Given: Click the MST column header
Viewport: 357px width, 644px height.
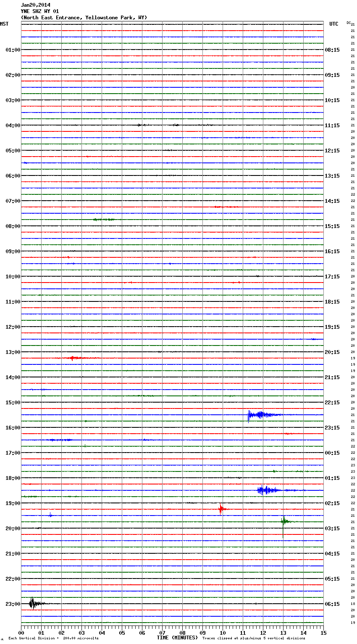Looking at the screenshot, I should point(4,24).
